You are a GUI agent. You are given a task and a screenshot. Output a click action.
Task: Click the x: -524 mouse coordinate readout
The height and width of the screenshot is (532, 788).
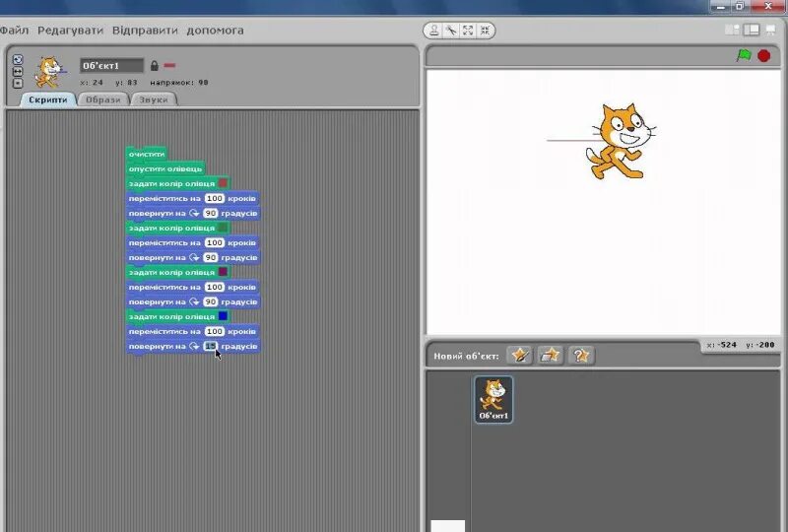click(721, 345)
